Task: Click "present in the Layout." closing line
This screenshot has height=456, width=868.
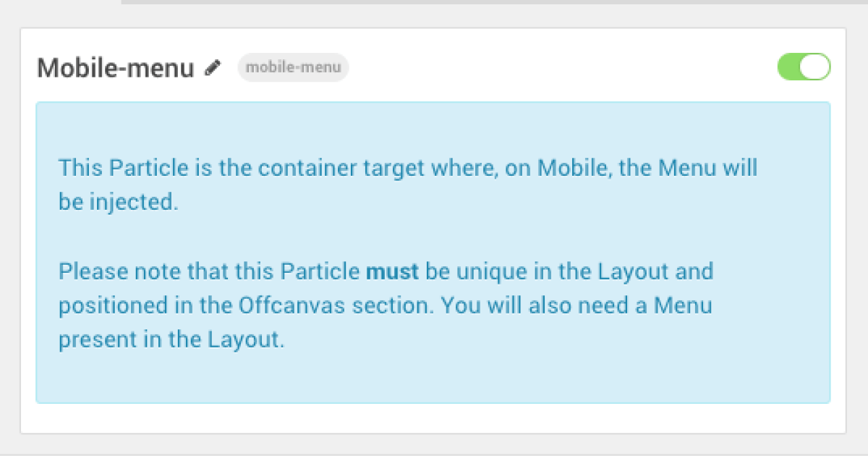Action: pyautogui.click(x=171, y=339)
